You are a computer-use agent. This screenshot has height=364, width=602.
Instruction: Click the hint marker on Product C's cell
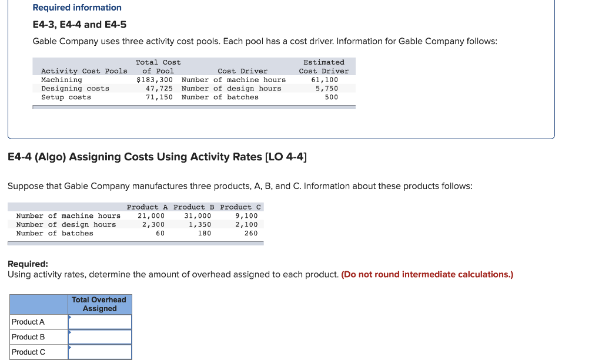70,348
